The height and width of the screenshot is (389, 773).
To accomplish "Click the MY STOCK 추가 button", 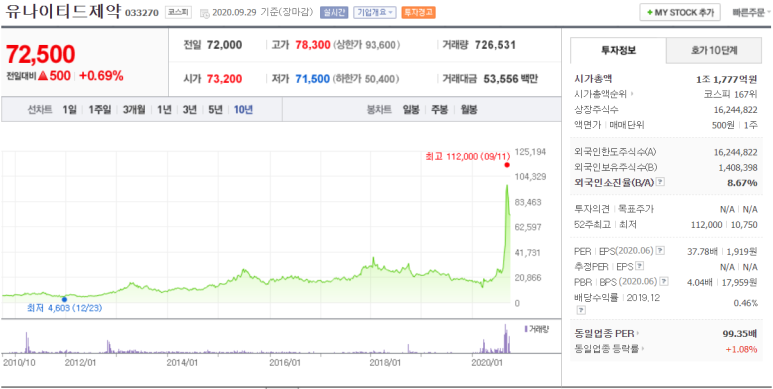I will (x=680, y=12).
